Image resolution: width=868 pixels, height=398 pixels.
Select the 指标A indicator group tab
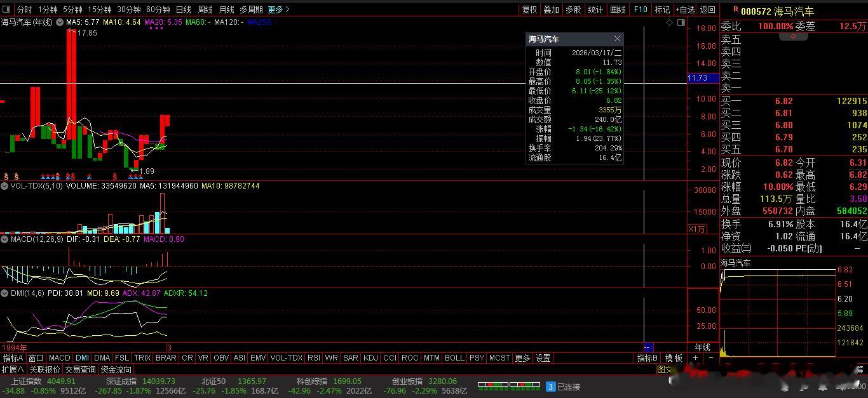[x=13, y=358]
